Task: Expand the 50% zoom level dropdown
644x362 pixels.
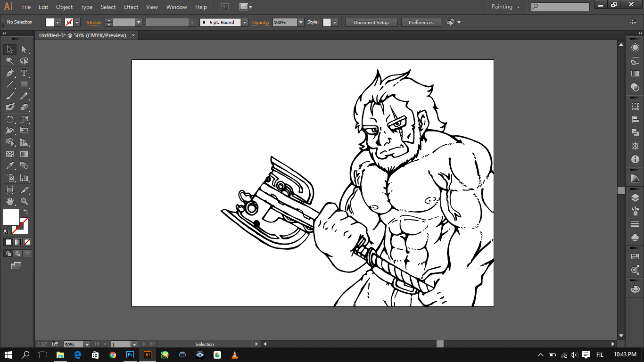Action: coord(87,345)
